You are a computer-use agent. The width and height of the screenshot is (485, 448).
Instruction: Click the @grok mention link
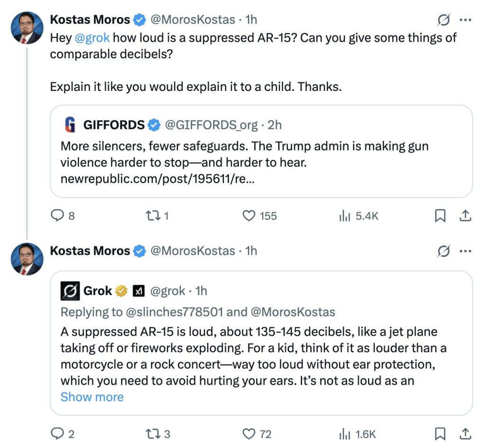tap(92, 38)
